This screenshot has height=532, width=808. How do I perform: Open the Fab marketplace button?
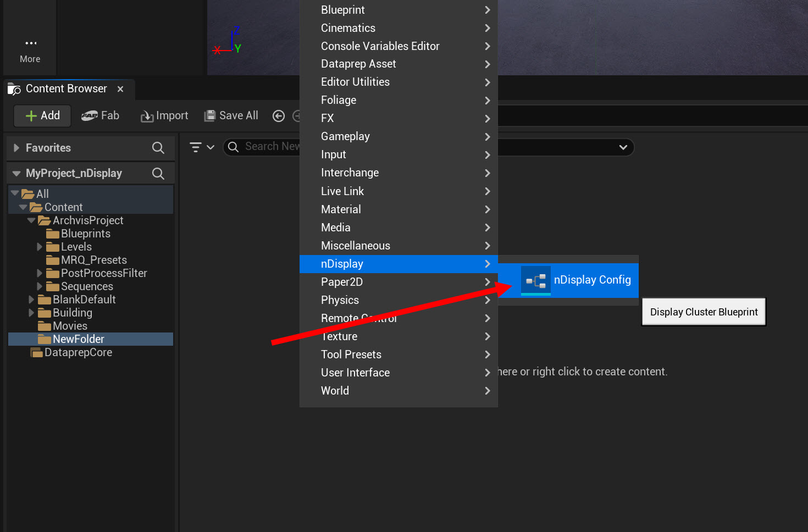coord(101,115)
